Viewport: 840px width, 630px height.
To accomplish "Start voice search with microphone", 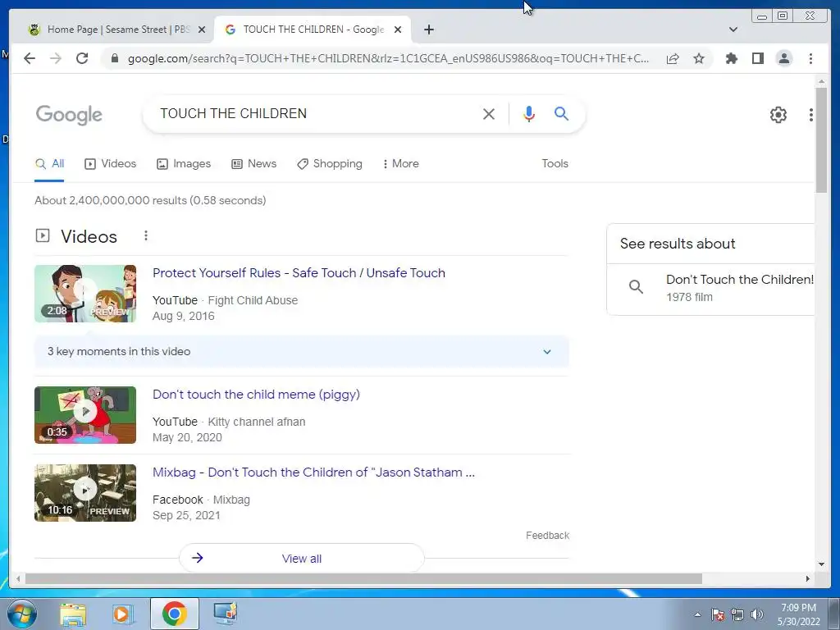I will pyautogui.click(x=529, y=113).
